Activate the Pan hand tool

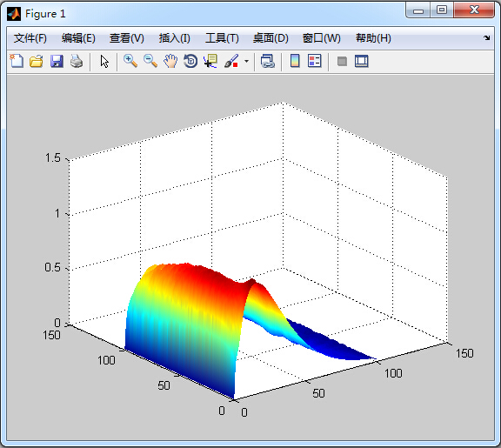click(170, 61)
